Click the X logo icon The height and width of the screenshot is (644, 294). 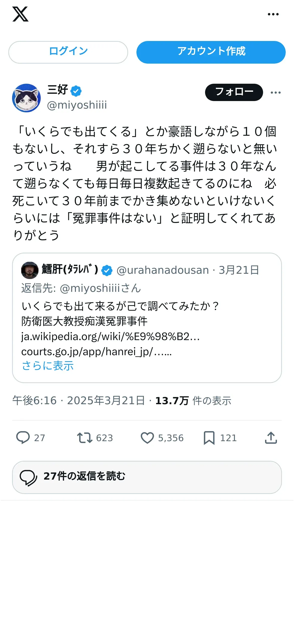pyautogui.click(x=20, y=14)
